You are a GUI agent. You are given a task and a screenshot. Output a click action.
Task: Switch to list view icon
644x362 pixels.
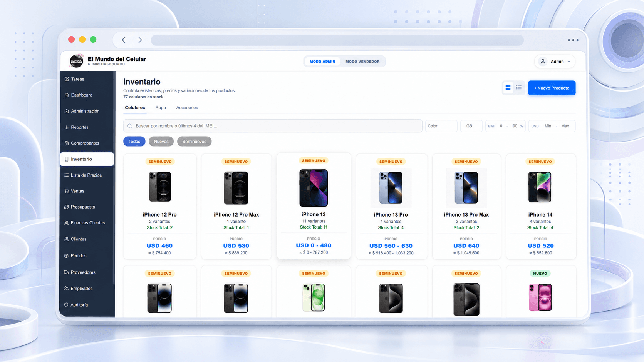519,88
